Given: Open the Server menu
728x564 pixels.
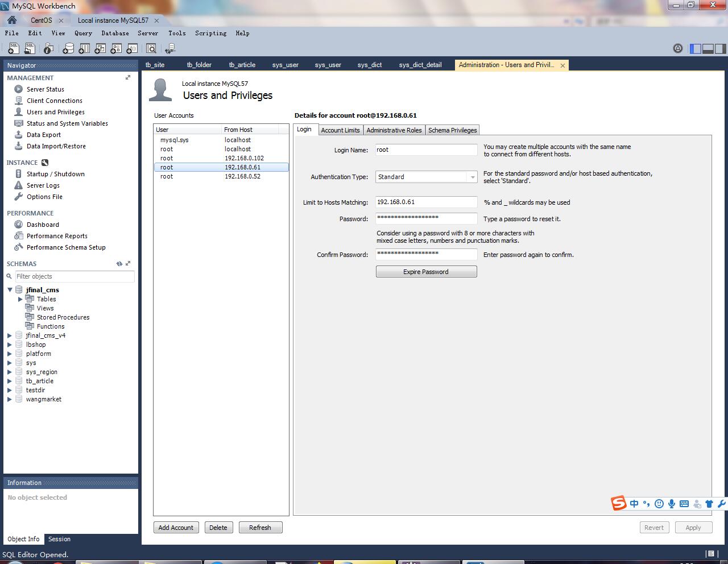Looking at the screenshot, I should coord(148,33).
